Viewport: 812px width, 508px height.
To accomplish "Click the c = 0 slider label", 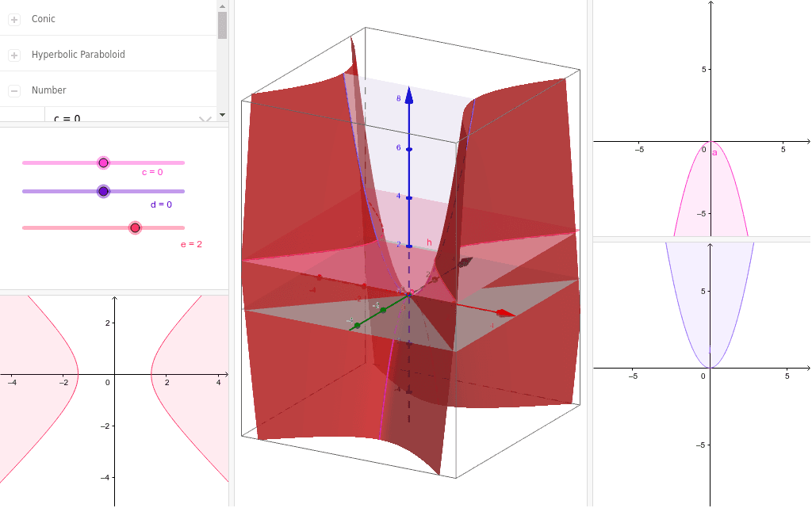I will [152, 172].
